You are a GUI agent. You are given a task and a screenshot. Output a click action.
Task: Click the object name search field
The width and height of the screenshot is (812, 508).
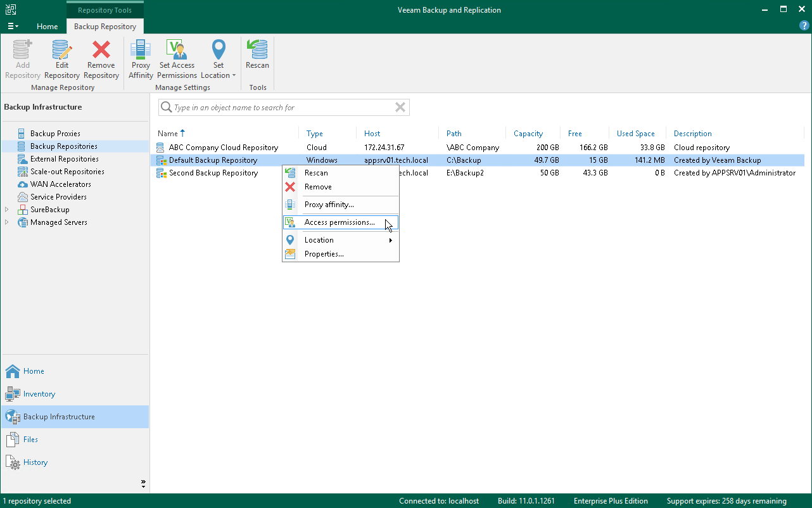click(x=284, y=108)
